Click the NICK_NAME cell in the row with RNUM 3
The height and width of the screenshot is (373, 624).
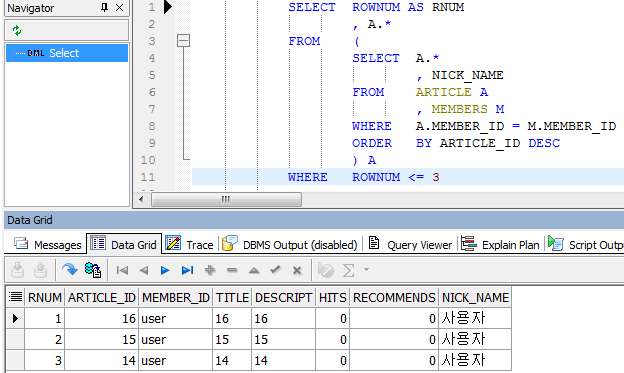tap(475, 361)
